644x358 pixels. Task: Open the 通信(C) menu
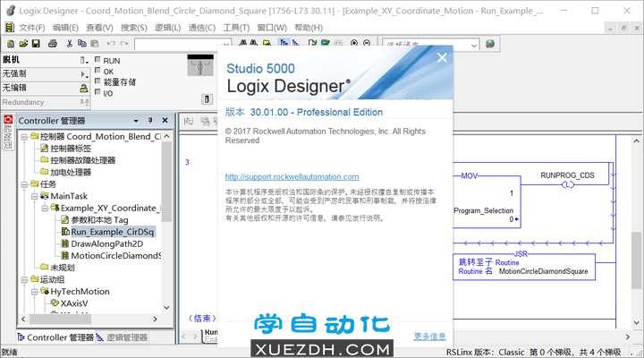point(201,28)
